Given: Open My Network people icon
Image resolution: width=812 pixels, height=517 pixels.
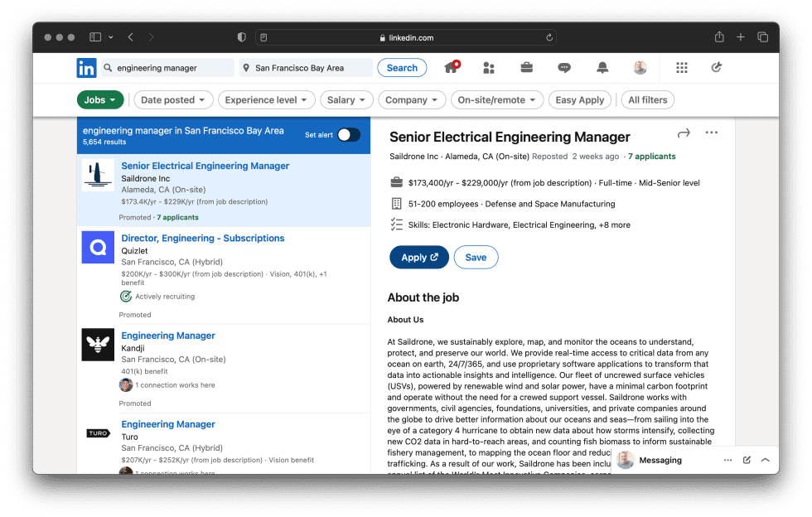Looking at the screenshot, I should (x=489, y=68).
